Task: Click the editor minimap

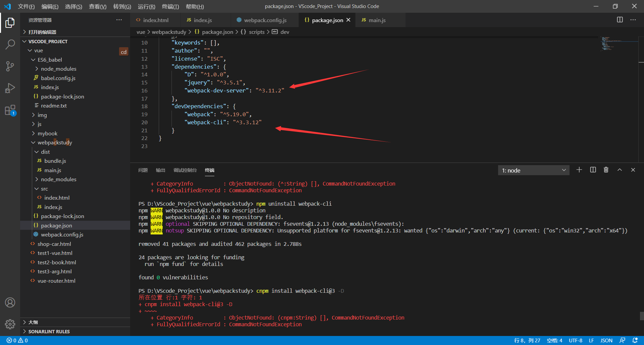Action: coord(619,44)
